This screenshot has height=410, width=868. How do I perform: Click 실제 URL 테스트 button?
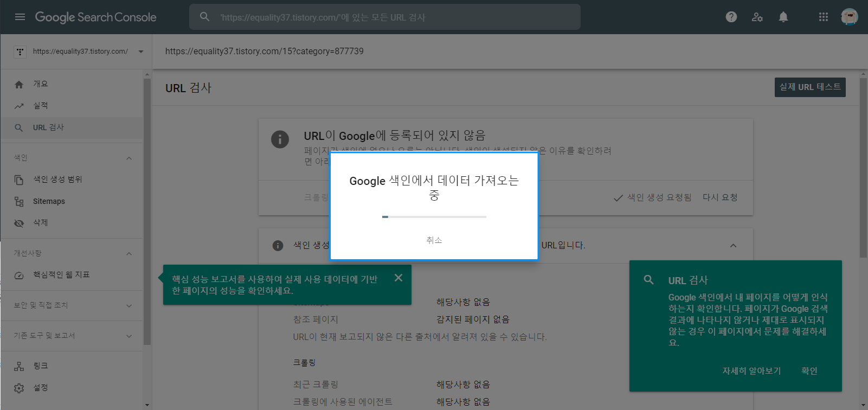pos(810,87)
